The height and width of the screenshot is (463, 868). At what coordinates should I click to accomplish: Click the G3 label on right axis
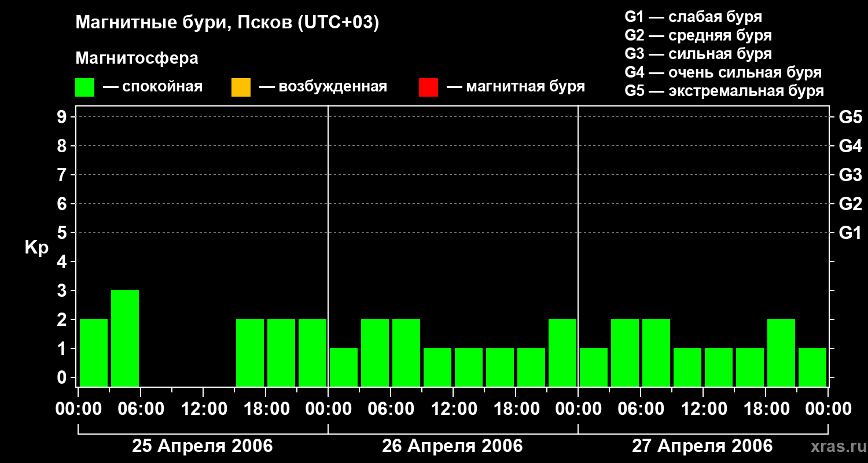coord(850,175)
